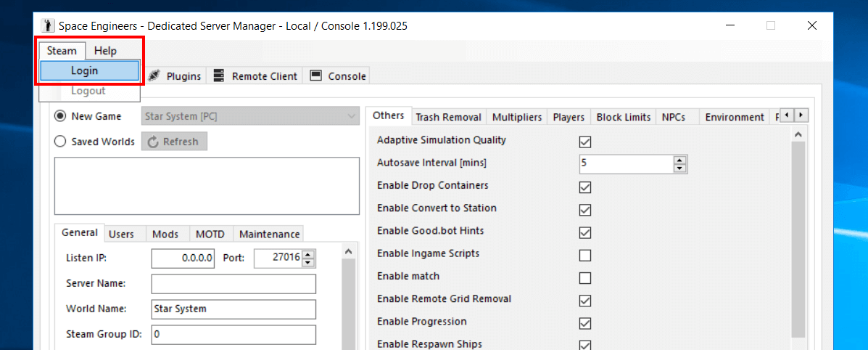Switch to the Remote Client tab
868x350 pixels.
pyautogui.click(x=255, y=76)
